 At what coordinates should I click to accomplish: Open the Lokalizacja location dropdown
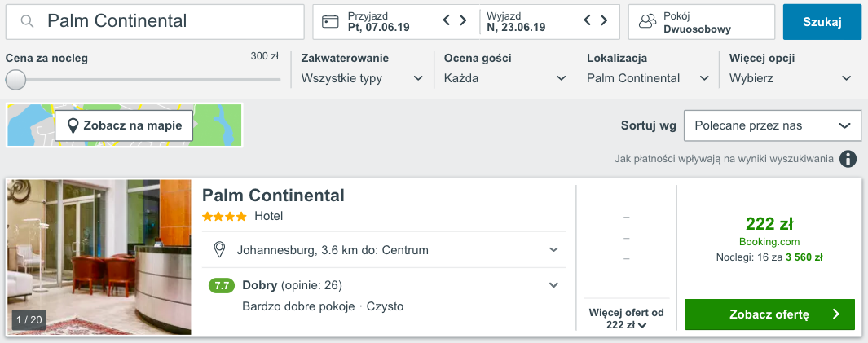pyautogui.click(x=648, y=78)
